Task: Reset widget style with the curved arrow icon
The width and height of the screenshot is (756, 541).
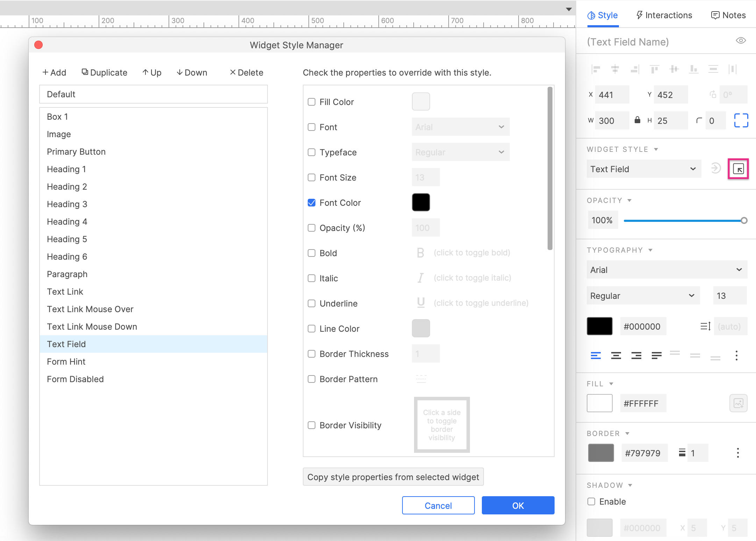Action: (x=716, y=168)
